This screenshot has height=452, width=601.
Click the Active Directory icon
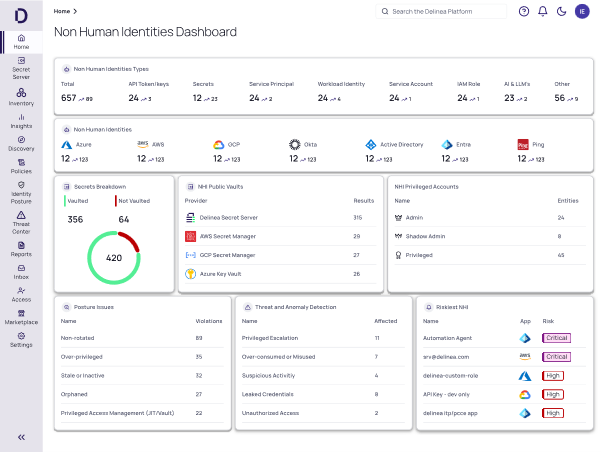click(x=371, y=145)
